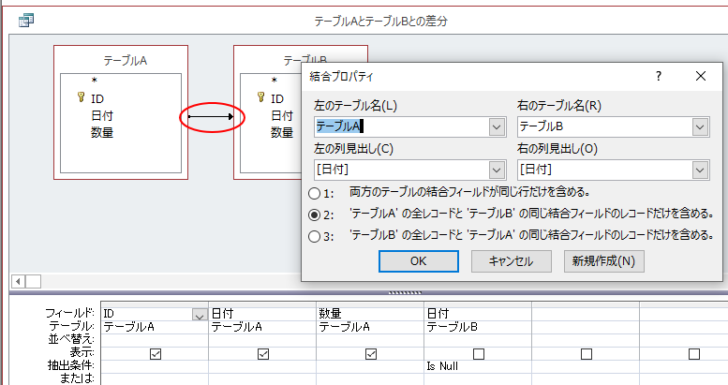Select the ID field in テーブルB list

pyautogui.click(x=277, y=98)
